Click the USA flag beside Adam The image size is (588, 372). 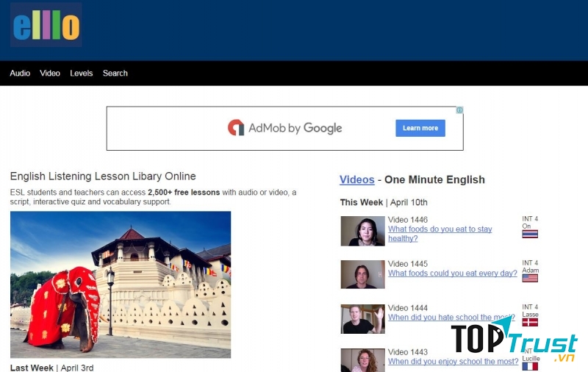[529, 278]
